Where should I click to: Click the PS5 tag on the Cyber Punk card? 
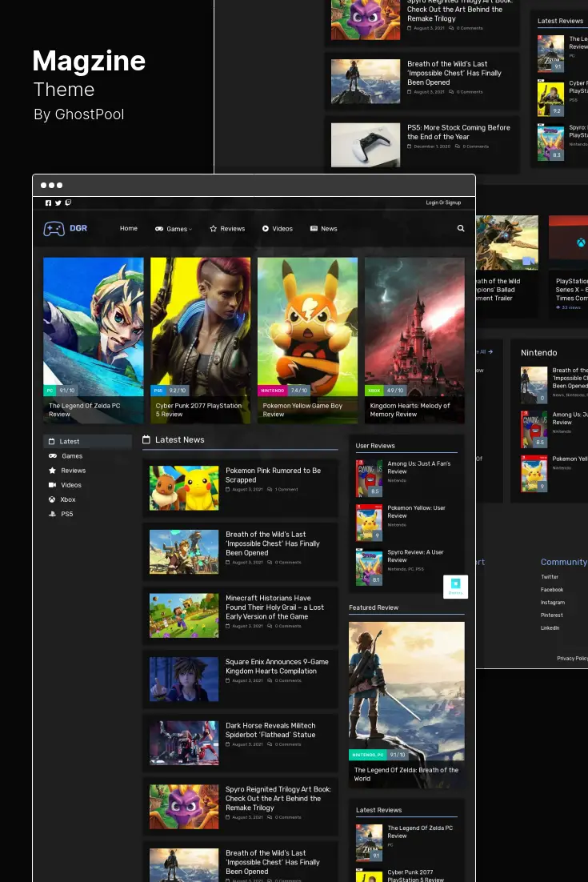[x=158, y=391]
